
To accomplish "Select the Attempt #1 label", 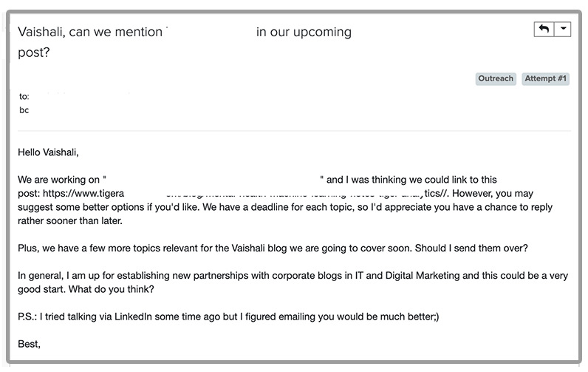I will click(x=546, y=78).
